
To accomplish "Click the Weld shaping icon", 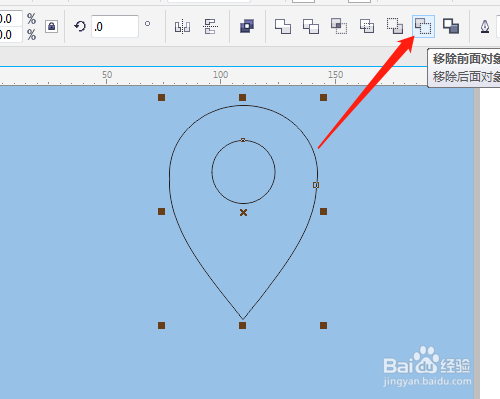I will coord(283,26).
